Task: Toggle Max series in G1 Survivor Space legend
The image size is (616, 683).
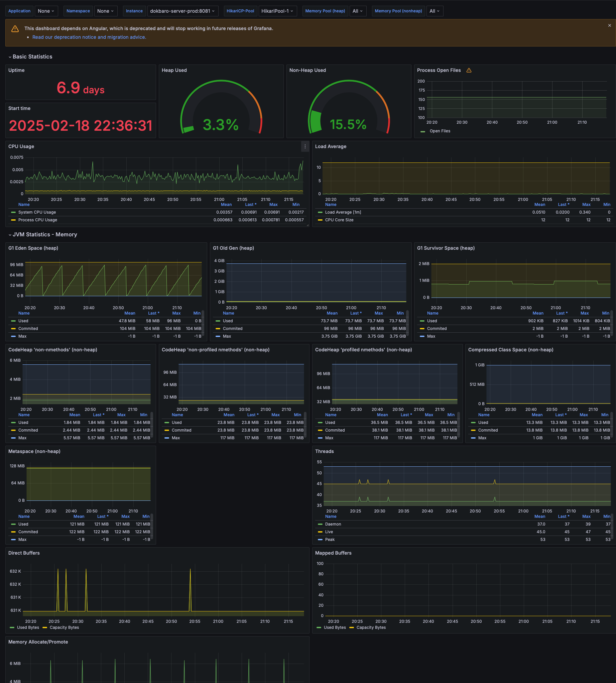Action: 431,336
